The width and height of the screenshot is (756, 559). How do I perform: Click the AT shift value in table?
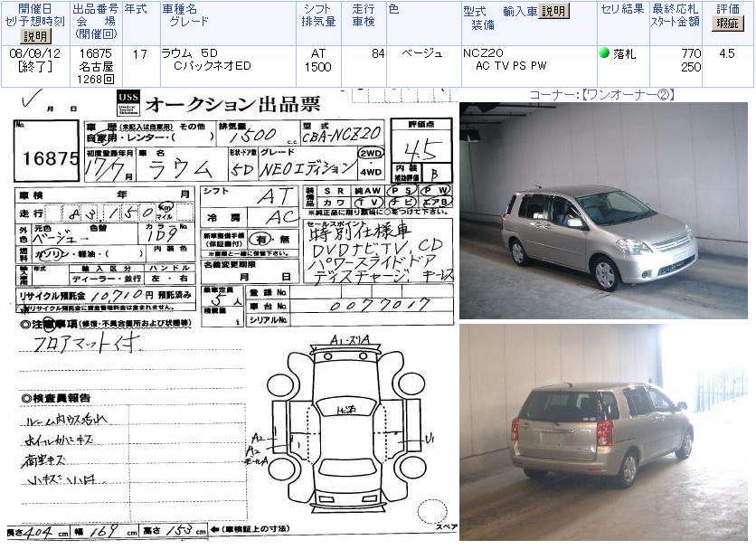[x=318, y=53]
